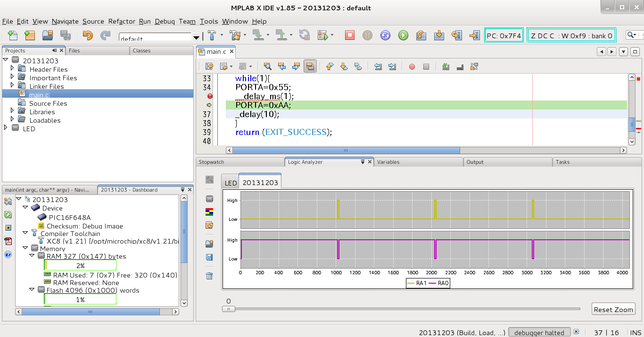
Task: Click the Logic Analyzer trash clear icon
Action: click(210, 276)
